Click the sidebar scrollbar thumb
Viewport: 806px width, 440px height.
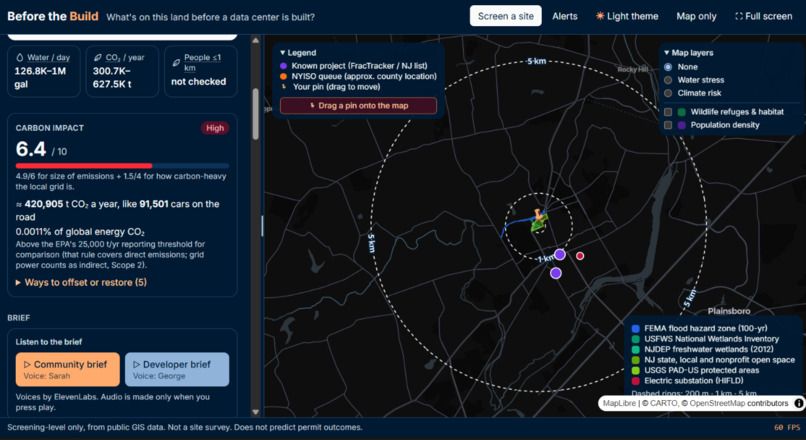pyautogui.click(x=255, y=114)
